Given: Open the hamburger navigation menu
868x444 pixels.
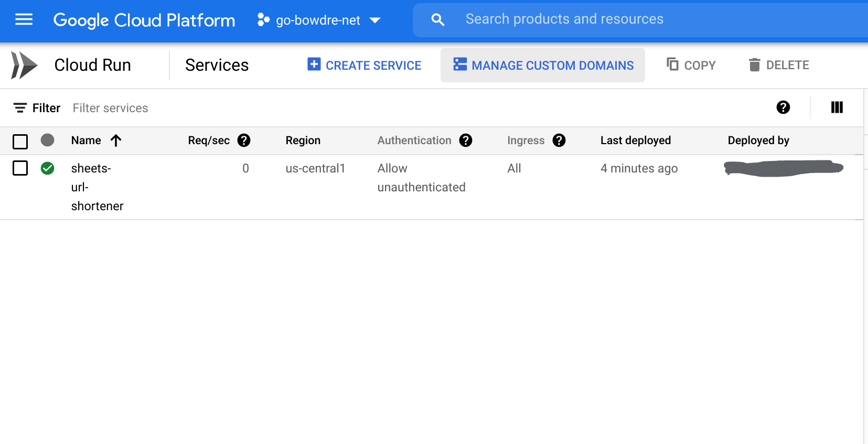Looking at the screenshot, I should 24,20.
